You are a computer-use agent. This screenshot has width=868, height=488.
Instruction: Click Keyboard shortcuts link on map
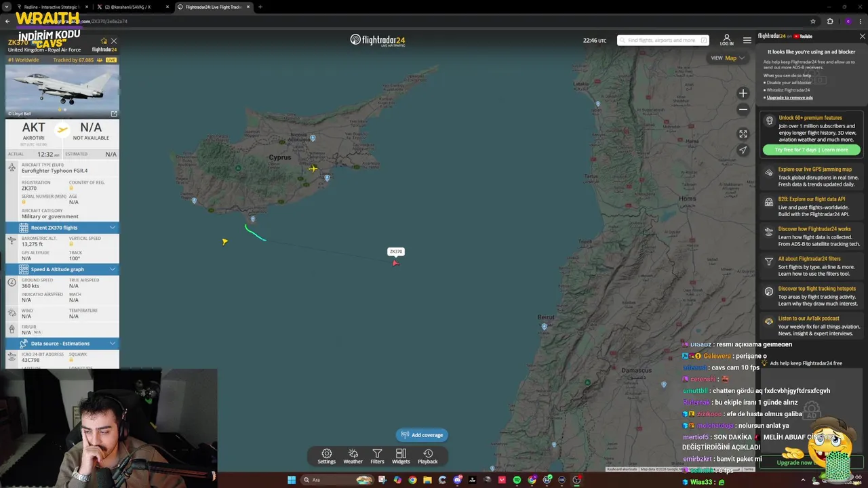(622, 469)
